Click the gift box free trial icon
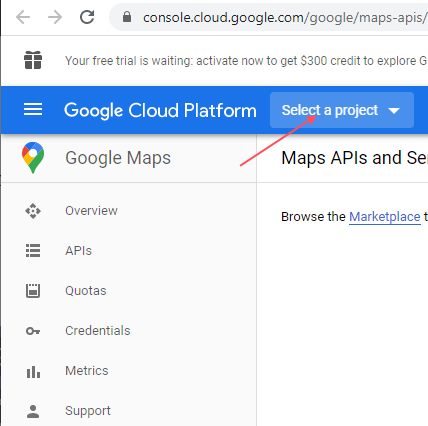The width and height of the screenshot is (428, 426). point(33,60)
